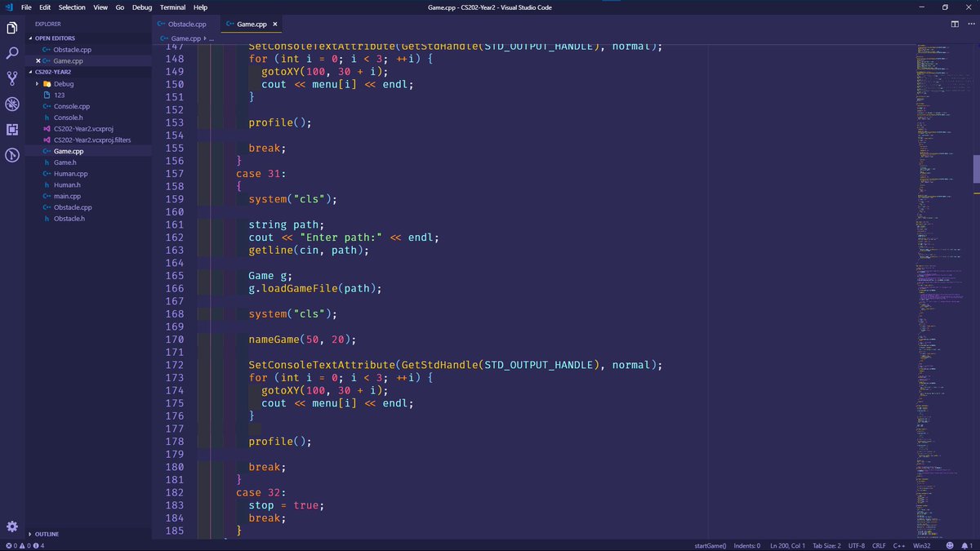
Task: Click the vertical scrollbar thumb in editor
Action: (976, 170)
